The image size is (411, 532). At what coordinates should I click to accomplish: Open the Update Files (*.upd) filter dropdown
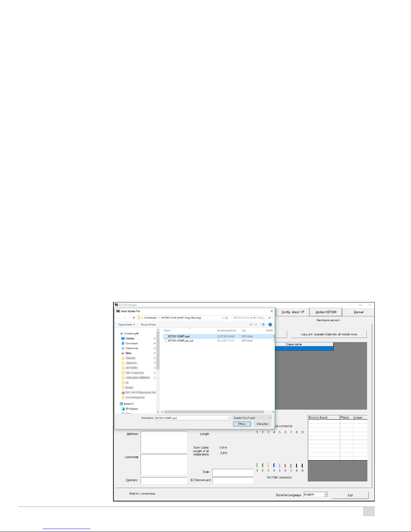click(252, 418)
